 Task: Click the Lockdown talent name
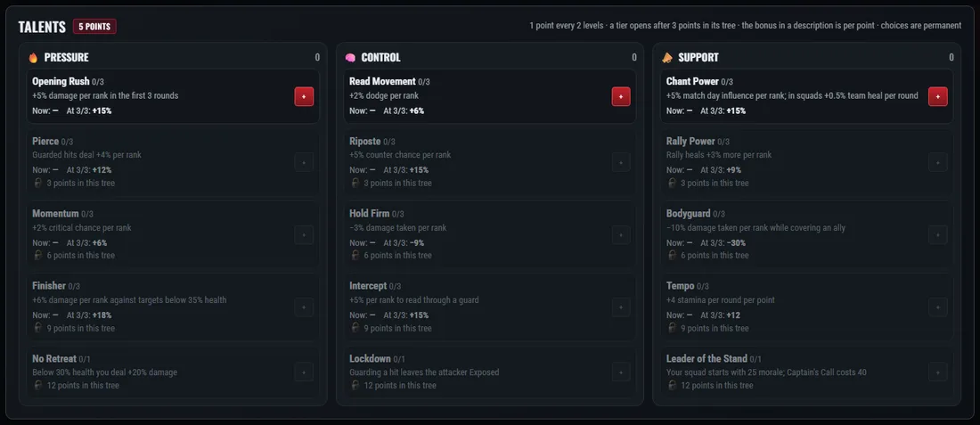tap(370, 359)
